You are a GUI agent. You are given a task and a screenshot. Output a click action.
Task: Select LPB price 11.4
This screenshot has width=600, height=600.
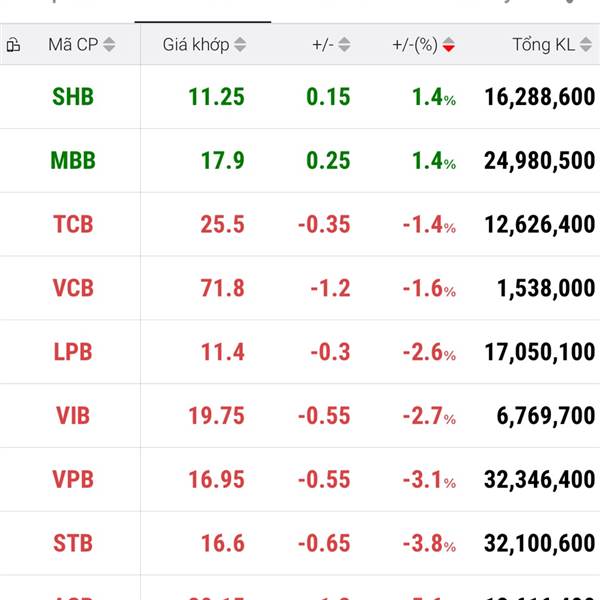pos(223,352)
